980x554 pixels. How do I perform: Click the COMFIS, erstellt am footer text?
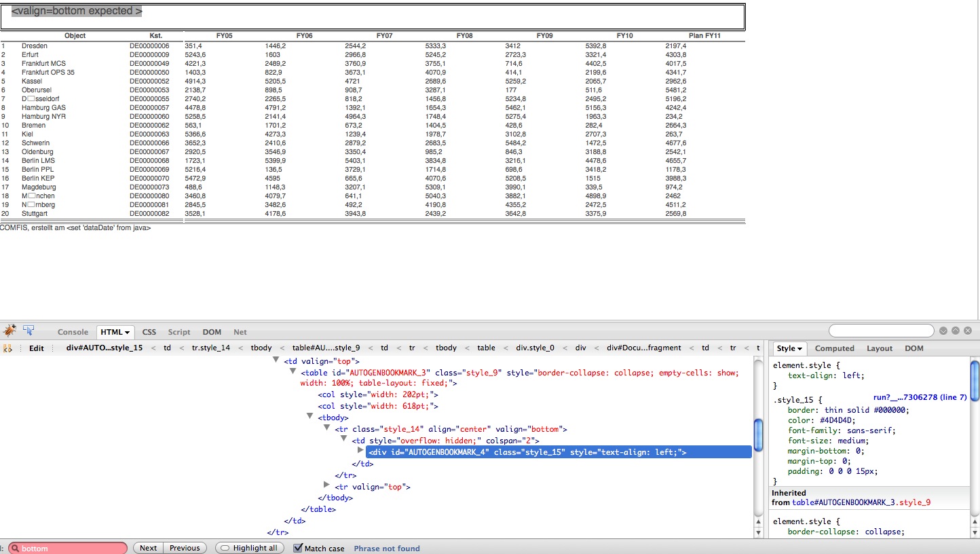pos(75,228)
